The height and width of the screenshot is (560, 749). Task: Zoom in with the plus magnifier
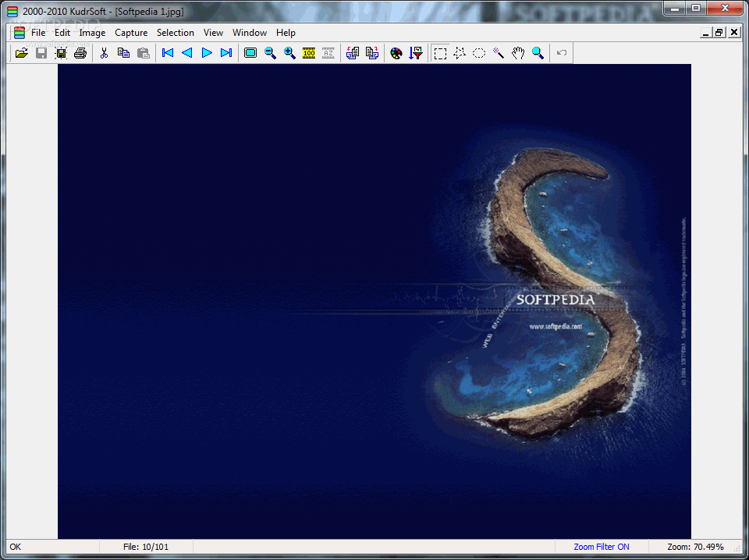click(x=289, y=53)
